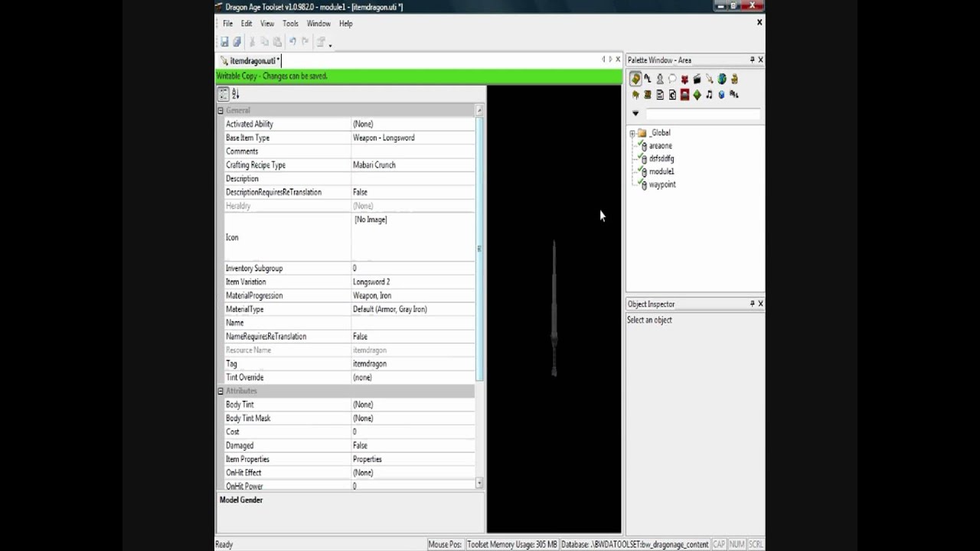
Task: Select the red stage palette icon
Action: click(x=684, y=95)
